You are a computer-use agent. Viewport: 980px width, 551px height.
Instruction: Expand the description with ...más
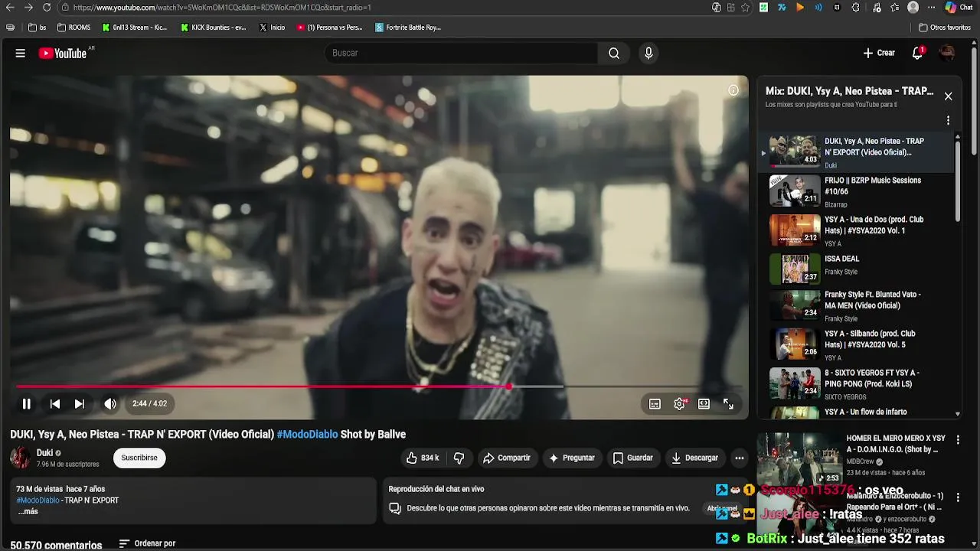click(28, 511)
